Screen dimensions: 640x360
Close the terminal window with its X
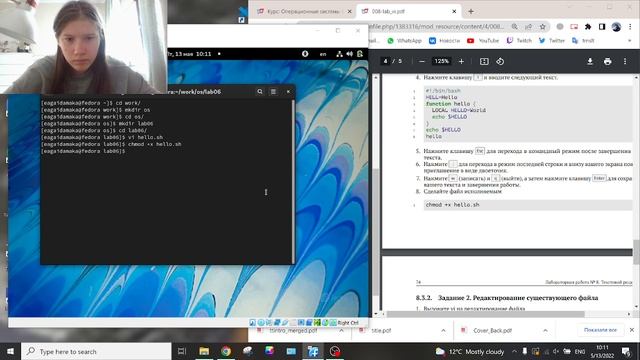(288, 91)
